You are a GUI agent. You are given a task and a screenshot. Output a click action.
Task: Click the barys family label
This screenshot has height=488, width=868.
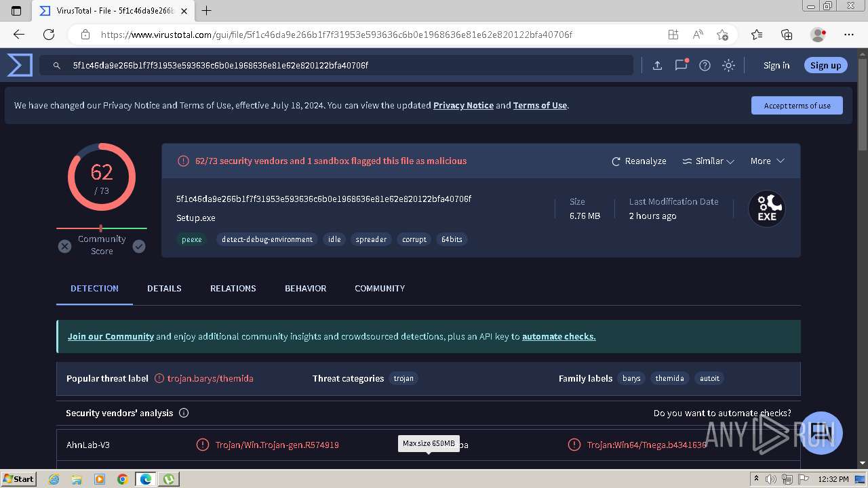(x=631, y=378)
